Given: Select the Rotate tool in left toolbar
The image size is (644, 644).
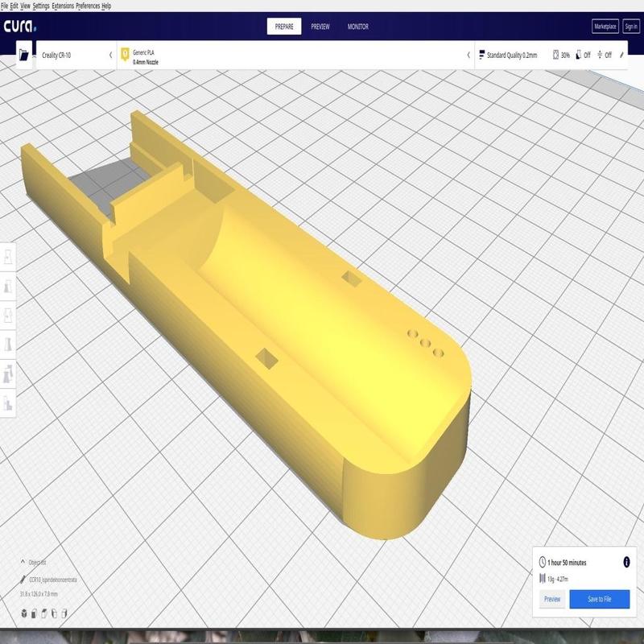Looking at the screenshot, I should click(8, 316).
